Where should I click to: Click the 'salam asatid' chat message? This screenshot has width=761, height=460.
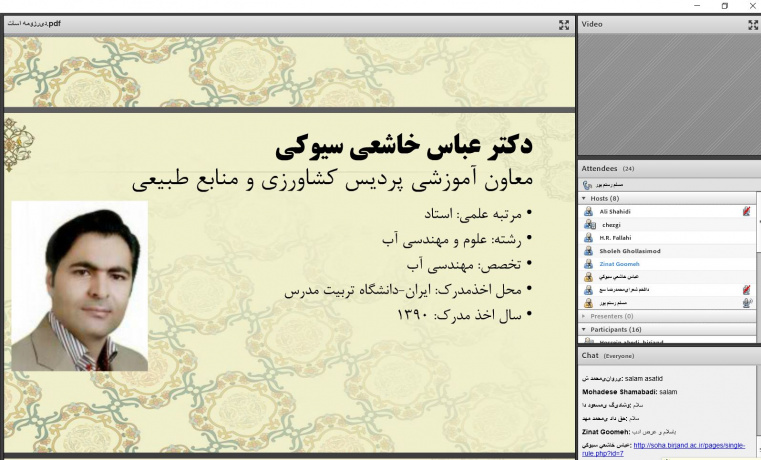pos(622,378)
